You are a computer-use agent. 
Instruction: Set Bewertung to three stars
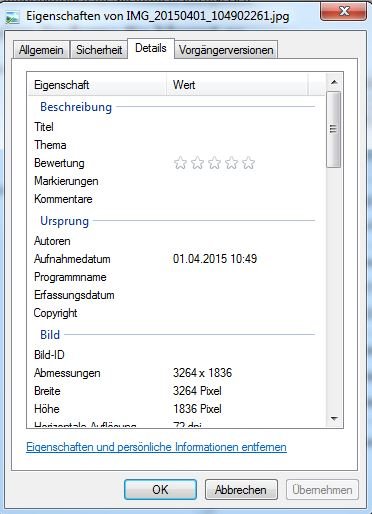[214, 163]
